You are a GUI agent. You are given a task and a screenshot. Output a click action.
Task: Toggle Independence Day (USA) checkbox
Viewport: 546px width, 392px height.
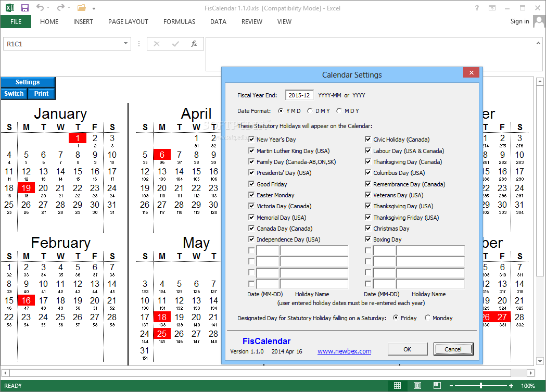(x=251, y=239)
